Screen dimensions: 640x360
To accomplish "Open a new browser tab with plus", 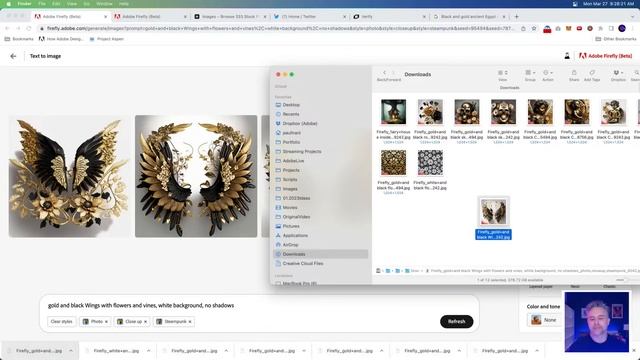I will (x=516, y=17).
